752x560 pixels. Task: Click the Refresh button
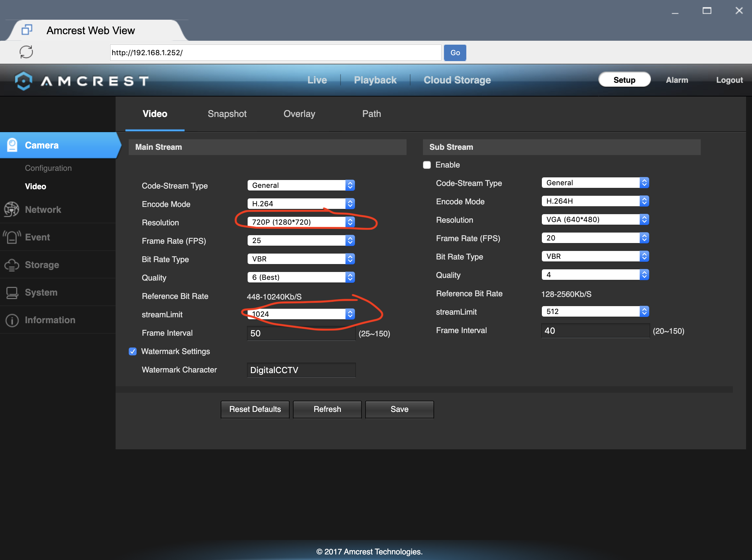coord(327,409)
